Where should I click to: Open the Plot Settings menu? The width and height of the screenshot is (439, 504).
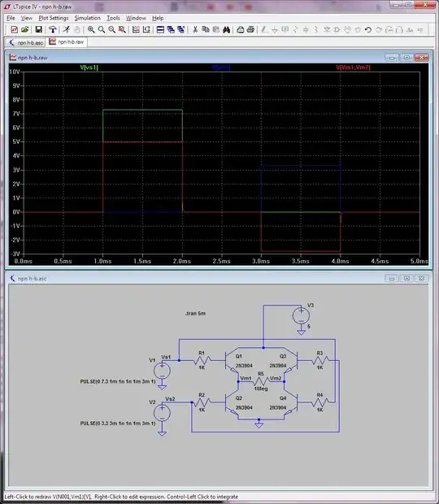pyautogui.click(x=54, y=18)
